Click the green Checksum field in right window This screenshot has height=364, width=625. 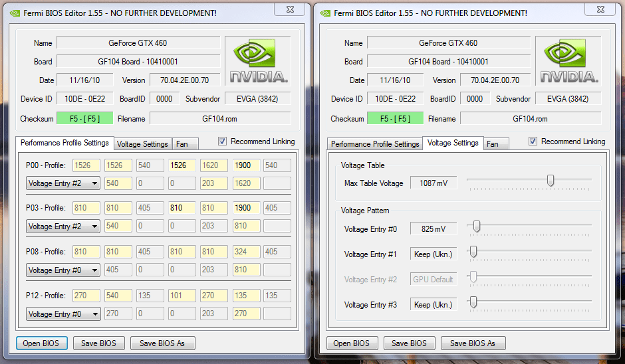(x=396, y=119)
